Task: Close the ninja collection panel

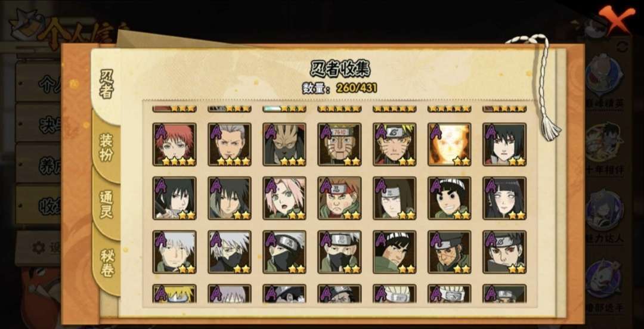Action: (616, 18)
